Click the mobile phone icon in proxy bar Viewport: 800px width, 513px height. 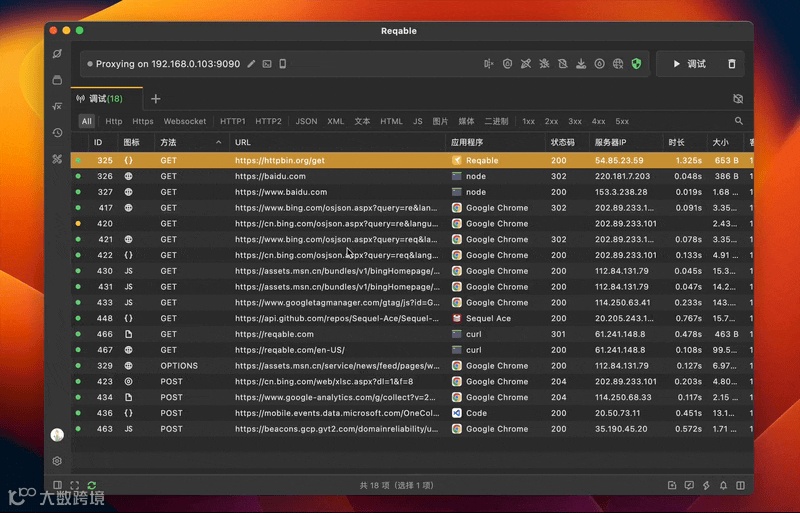click(x=283, y=64)
